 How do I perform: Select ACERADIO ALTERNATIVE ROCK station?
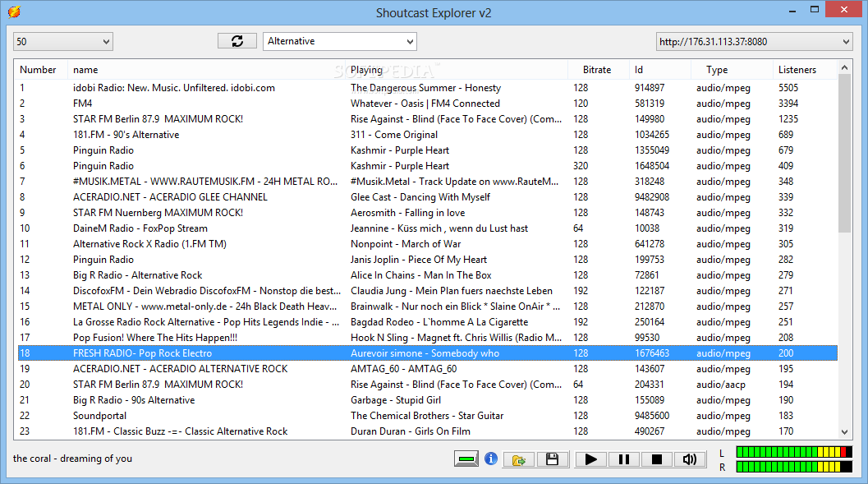(x=427, y=369)
